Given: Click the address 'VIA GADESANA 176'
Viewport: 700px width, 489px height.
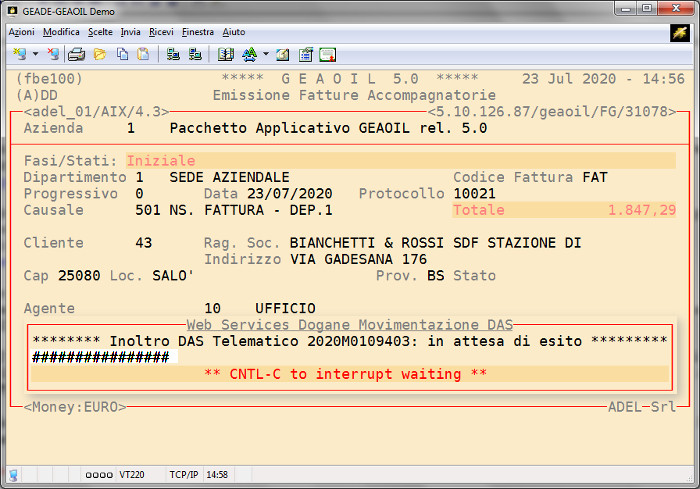Looking at the screenshot, I should 358,259.
